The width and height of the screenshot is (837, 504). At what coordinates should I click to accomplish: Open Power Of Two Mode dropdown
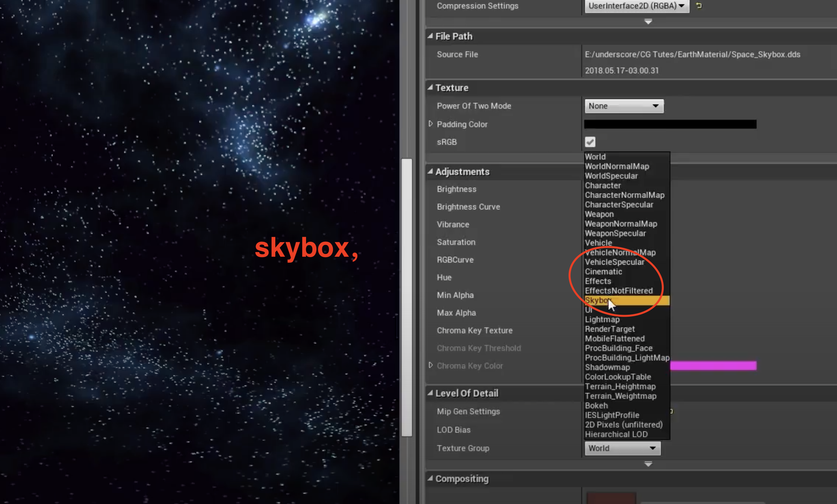(x=624, y=106)
